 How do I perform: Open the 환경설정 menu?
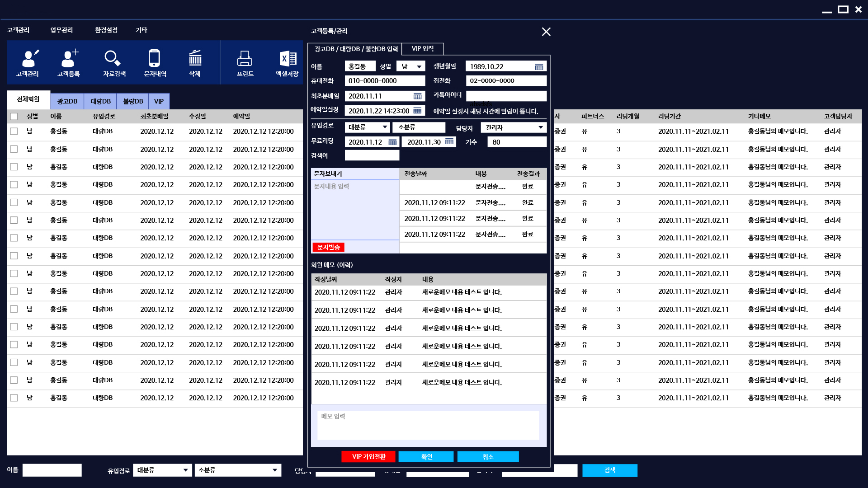[x=106, y=30]
